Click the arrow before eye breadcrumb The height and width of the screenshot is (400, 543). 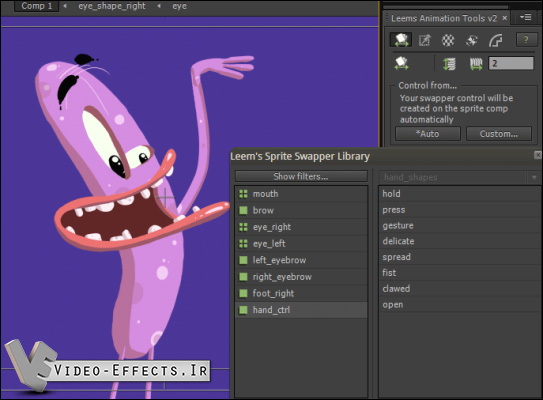(159, 6)
